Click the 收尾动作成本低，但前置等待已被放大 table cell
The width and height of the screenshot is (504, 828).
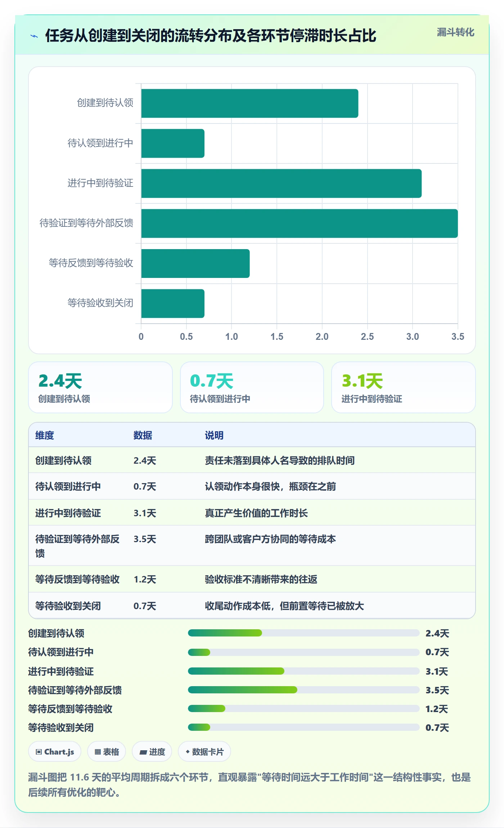pyautogui.click(x=284, y=606)
